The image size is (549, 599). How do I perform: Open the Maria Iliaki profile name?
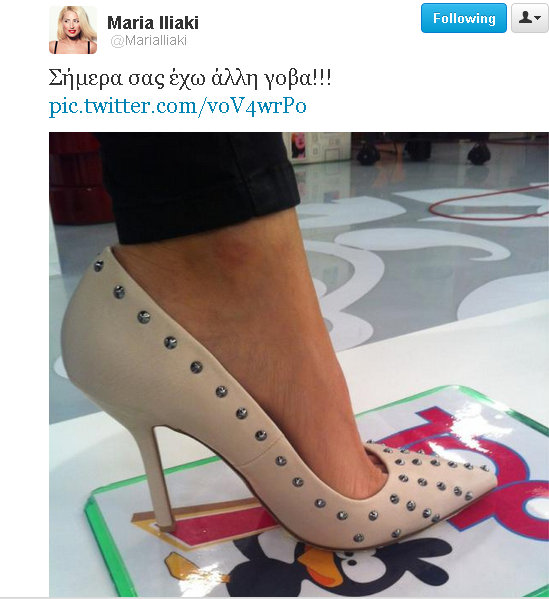coord(153,23)
